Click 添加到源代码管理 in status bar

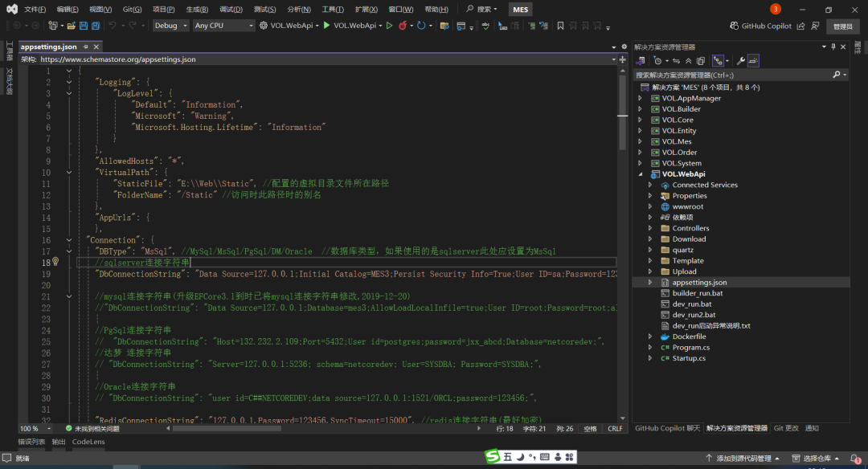(x=743, y=459)
